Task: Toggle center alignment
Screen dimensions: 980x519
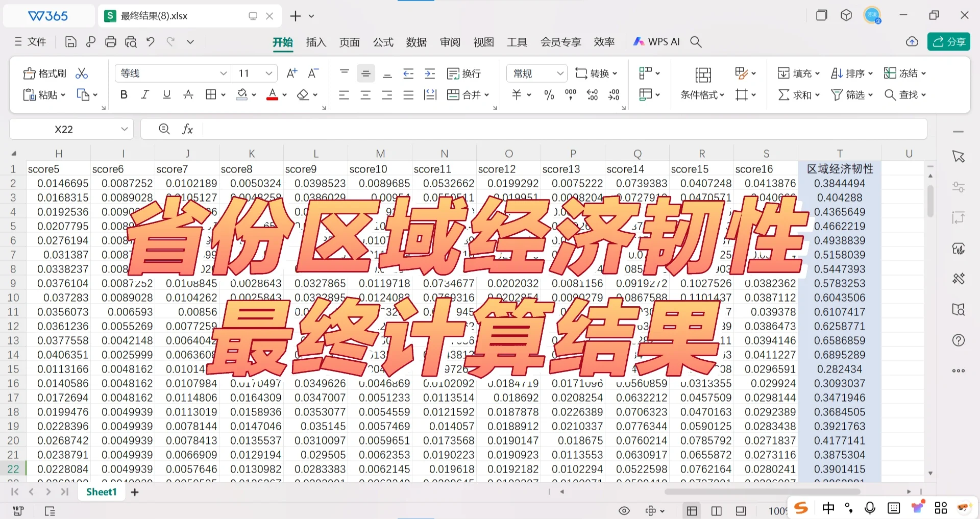Action: (x=365, y=94)
